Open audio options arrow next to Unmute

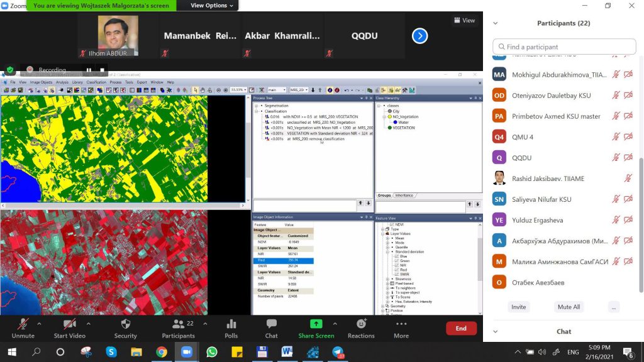point(39,324)
